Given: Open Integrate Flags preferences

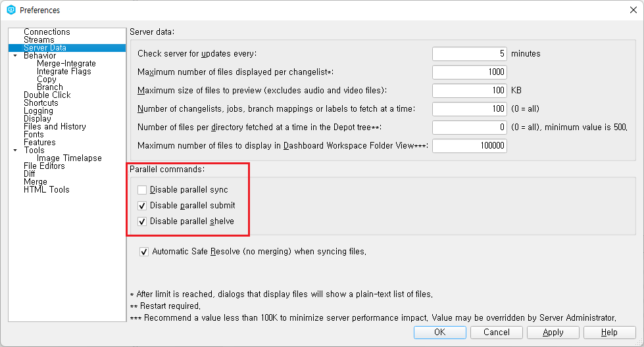Looking at the screenshot, I should click(64, 72).
